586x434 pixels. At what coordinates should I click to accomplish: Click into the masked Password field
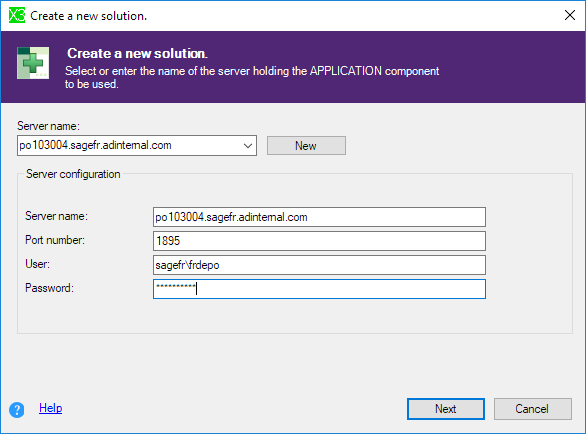319,289
